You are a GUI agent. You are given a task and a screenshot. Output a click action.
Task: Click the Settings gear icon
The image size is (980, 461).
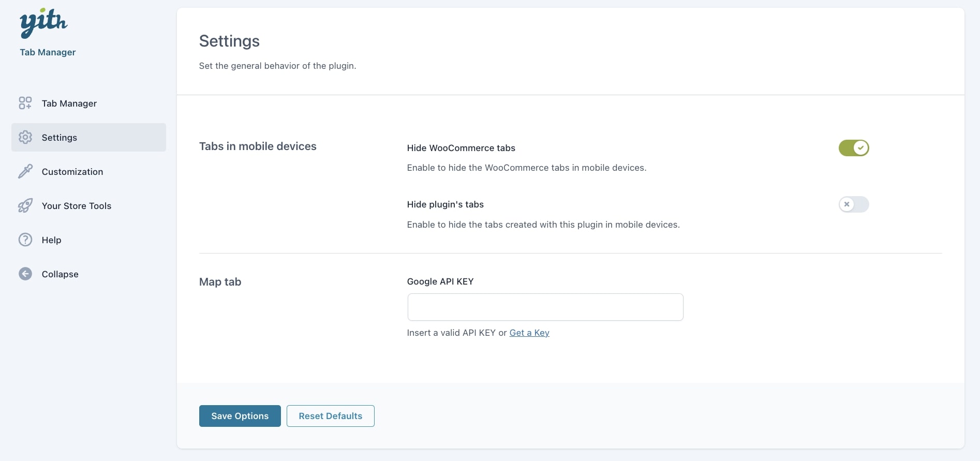coord(25,138)
